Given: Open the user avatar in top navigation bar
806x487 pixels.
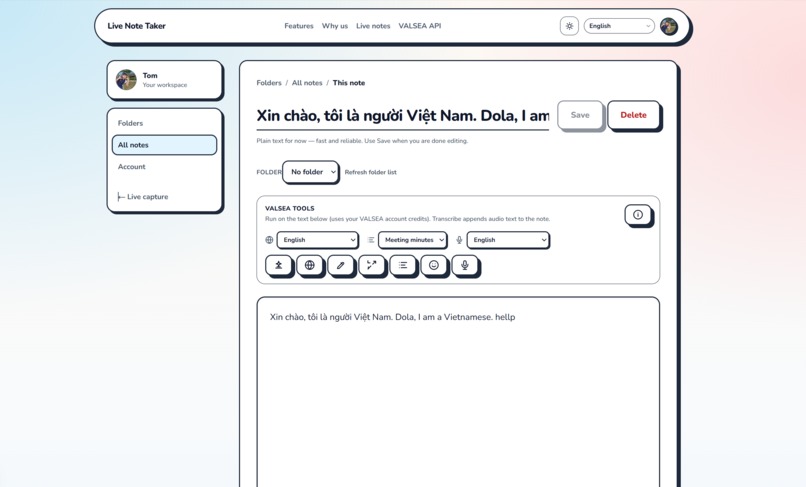Looking at the screenshot, I should pos(669,26).
